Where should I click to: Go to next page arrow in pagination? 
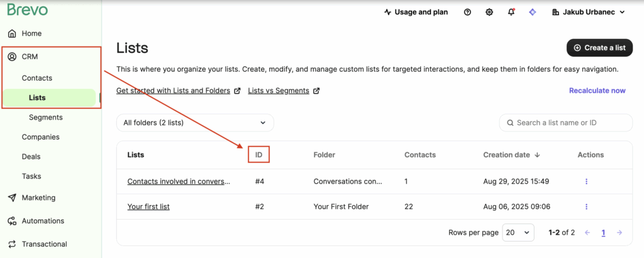pyautogui.click(x=619, y=232)
